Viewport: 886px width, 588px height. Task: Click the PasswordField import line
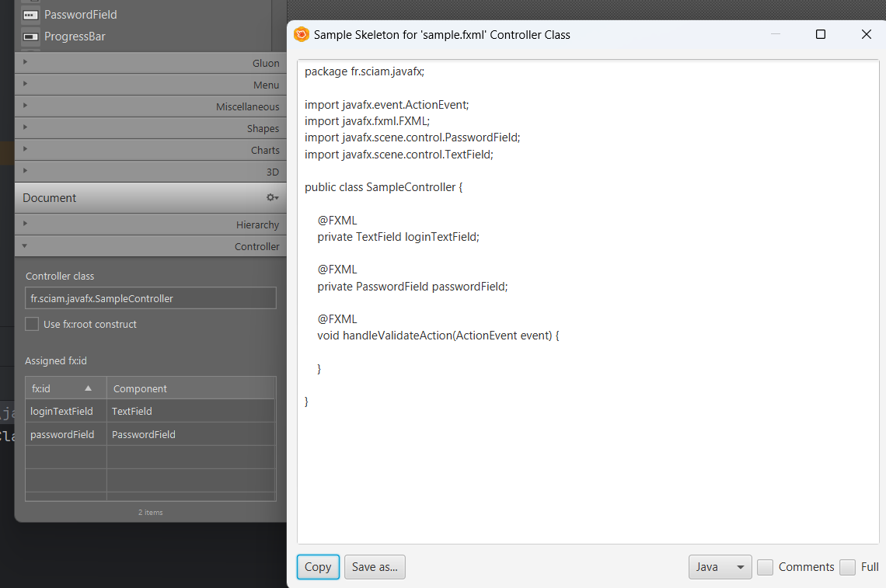(413, 137)
